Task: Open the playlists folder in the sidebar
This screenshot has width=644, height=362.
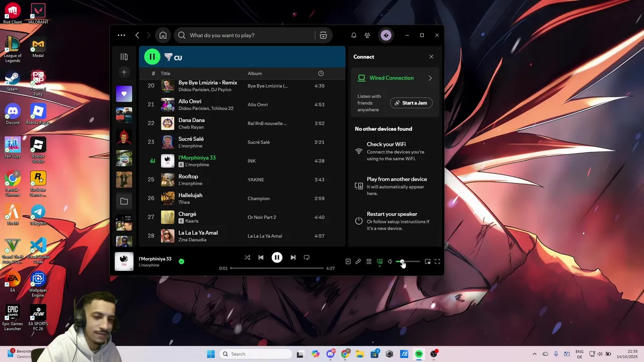Action: point(124,201)
